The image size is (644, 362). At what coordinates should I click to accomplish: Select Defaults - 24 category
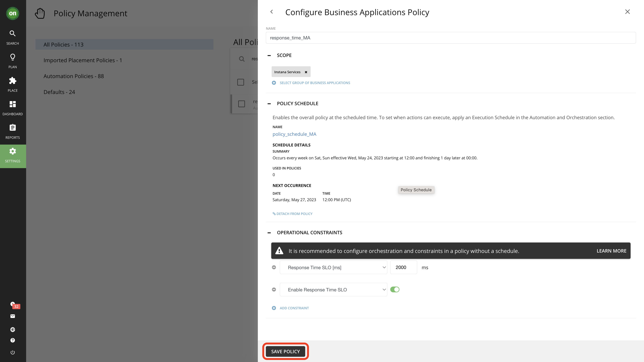(59, 92)
